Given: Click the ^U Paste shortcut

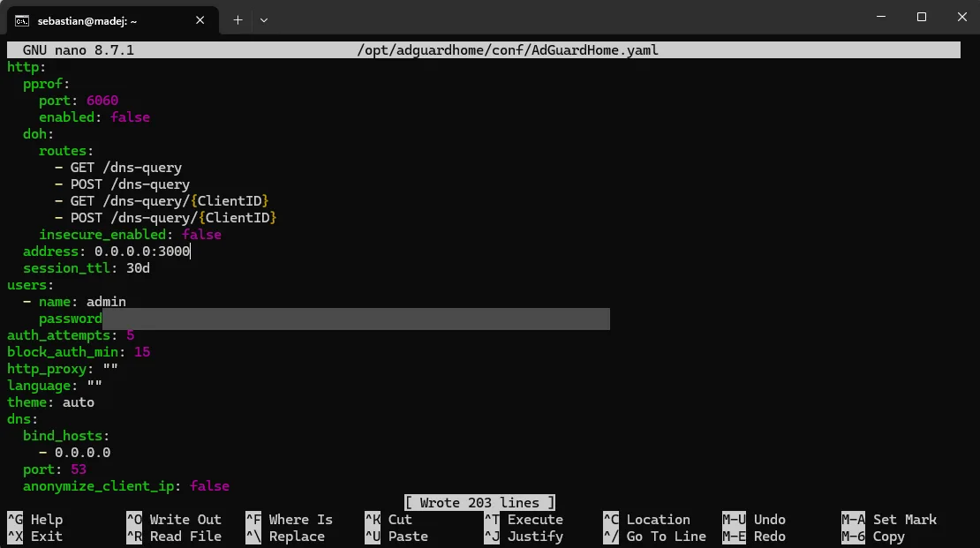Looking at the screenshot, I should [x=396, y=537].
